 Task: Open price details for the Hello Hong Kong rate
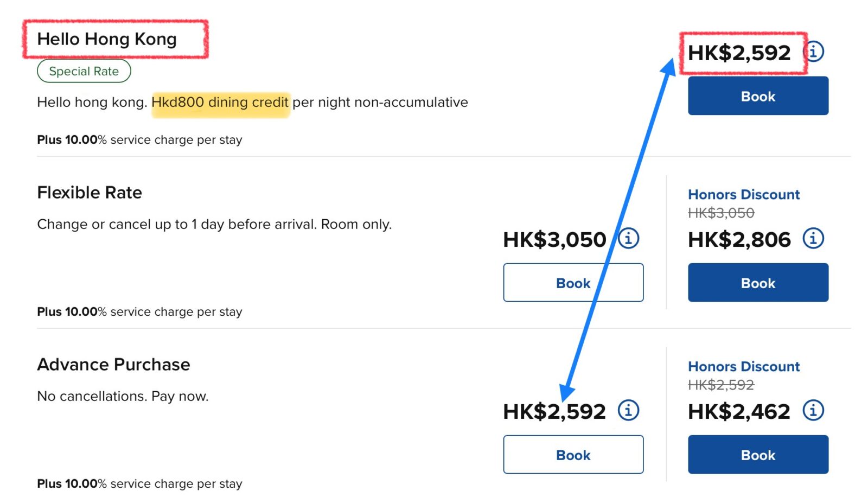813,52
